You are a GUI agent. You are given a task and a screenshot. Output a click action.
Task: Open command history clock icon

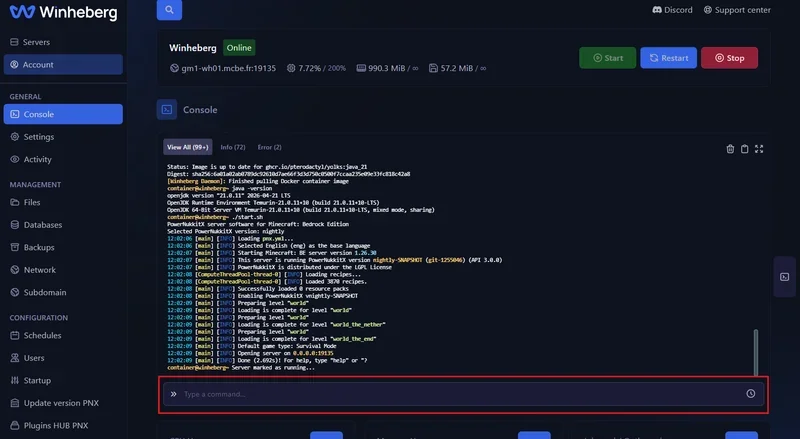coord(751,394)
